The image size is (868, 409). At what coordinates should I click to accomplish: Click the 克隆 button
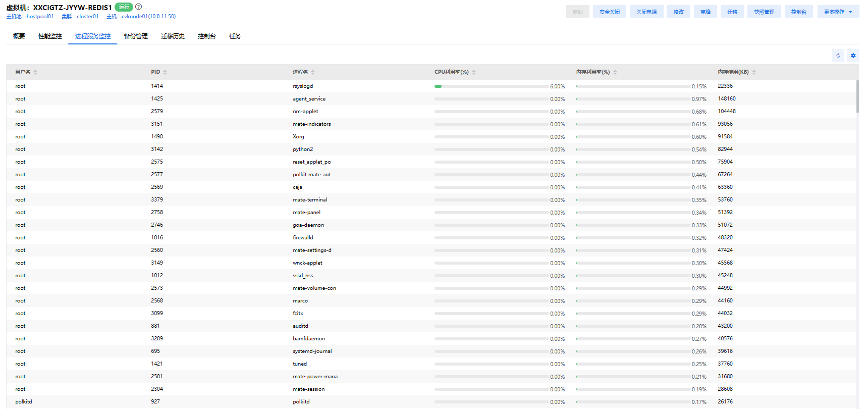pyautogui.click(x=706, y=12)
